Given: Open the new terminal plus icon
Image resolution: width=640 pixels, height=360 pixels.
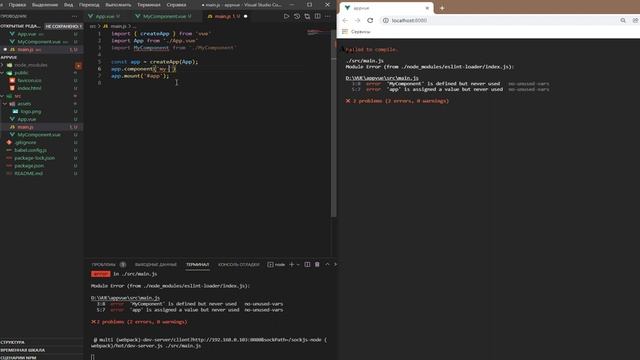Looking at the screenshot, I should [291, 264].
